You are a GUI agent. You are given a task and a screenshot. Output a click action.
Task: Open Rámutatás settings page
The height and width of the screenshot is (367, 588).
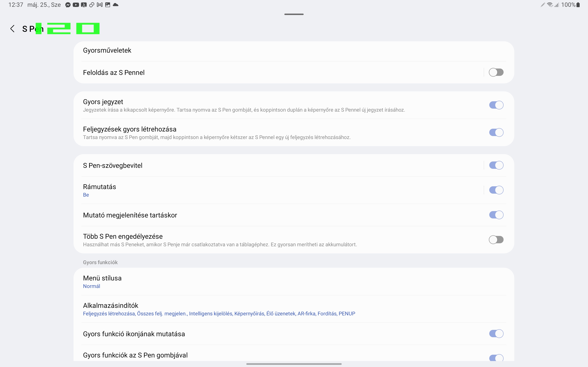(279, 190)
